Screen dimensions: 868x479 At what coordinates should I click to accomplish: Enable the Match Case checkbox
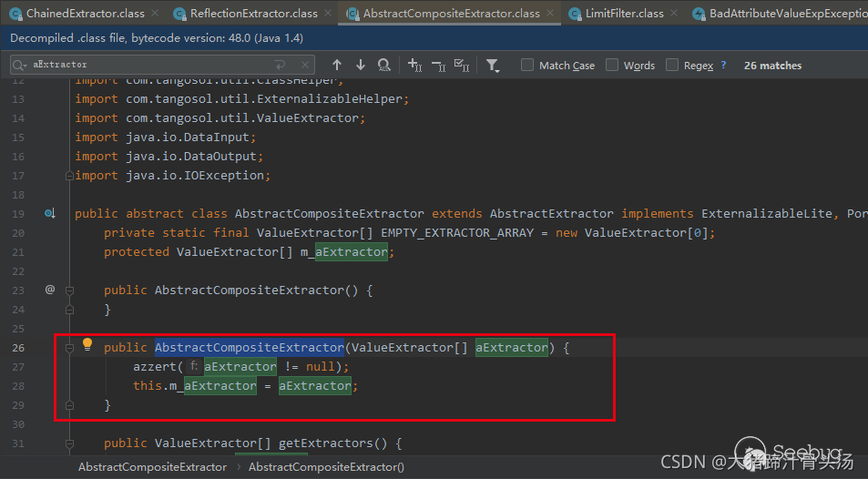(527, 65)
